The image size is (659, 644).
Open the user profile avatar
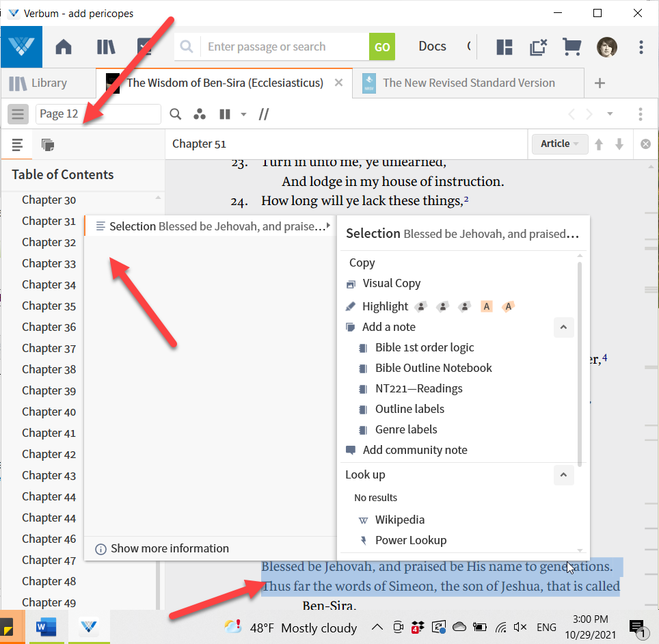607,46
